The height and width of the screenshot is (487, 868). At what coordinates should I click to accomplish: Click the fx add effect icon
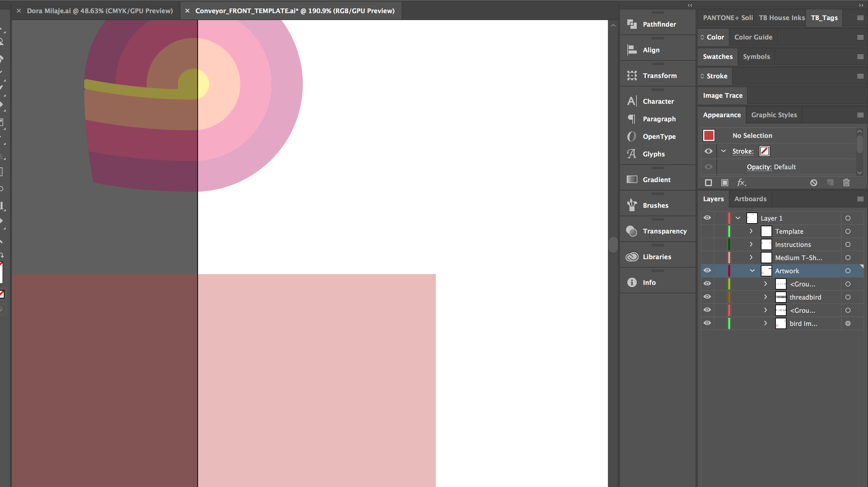point(741,183)
